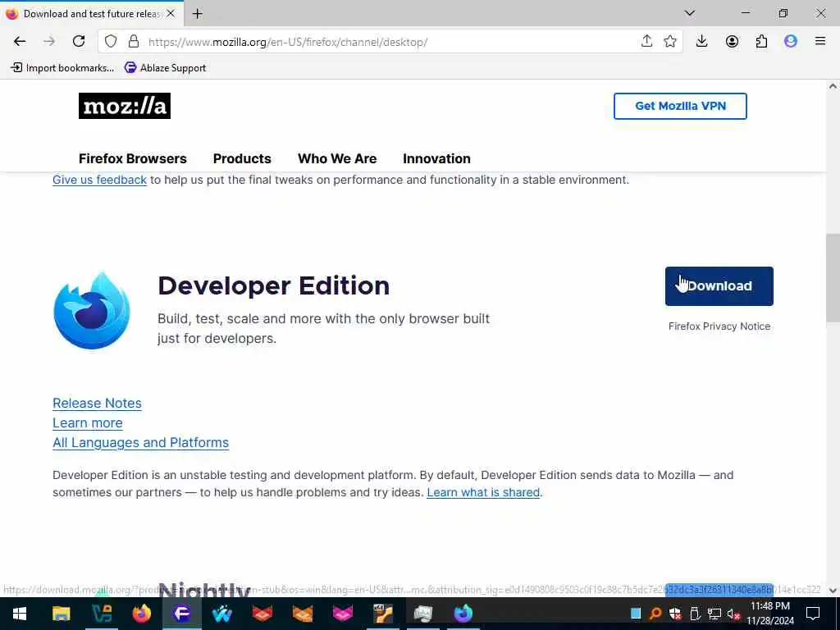The height and width of the screenshot is (630, 840).
Task: Open the Windows Security tray icon
Action: tap(675, 614)
